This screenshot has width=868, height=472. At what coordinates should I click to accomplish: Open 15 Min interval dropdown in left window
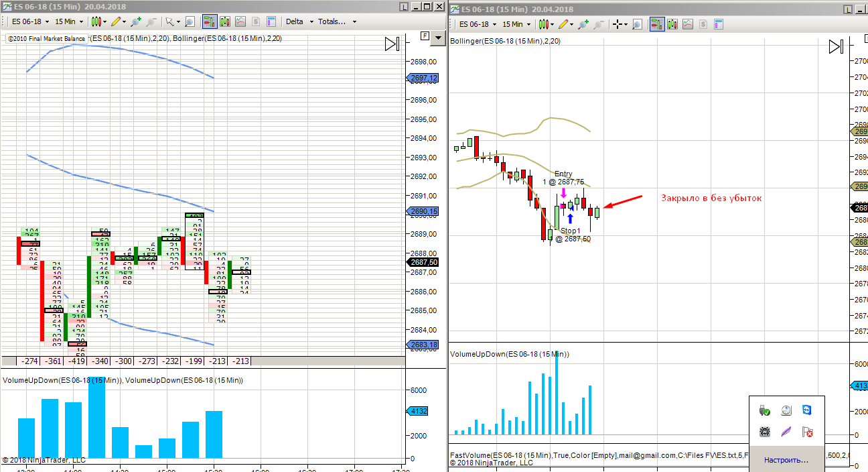point(69,21)
